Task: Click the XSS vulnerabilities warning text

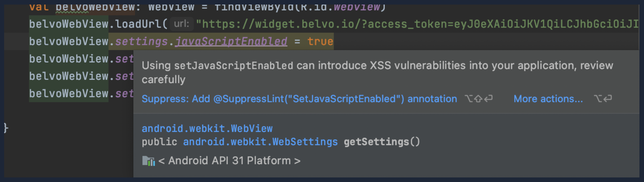Action: [x=377, y=72]
